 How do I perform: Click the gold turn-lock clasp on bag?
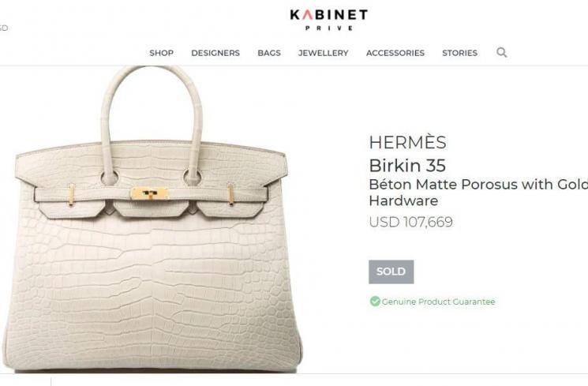tap(149, 194)
